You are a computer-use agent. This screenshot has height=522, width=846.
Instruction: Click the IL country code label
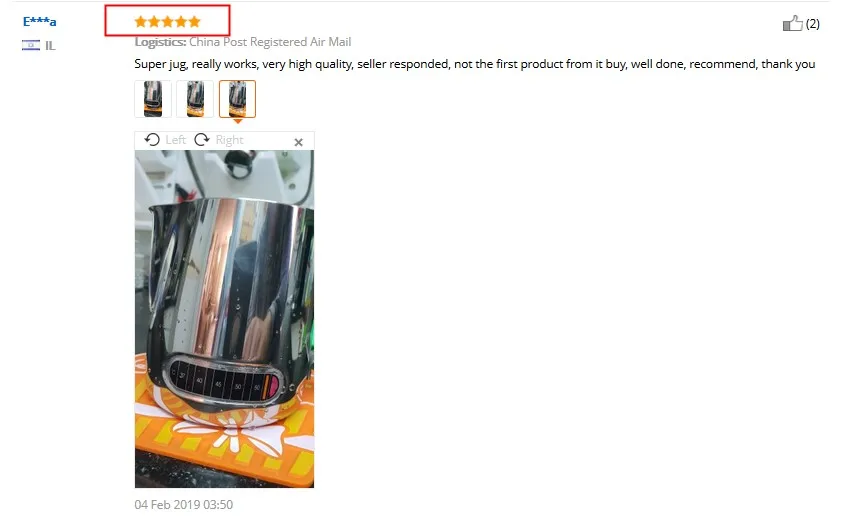point(50,46)
